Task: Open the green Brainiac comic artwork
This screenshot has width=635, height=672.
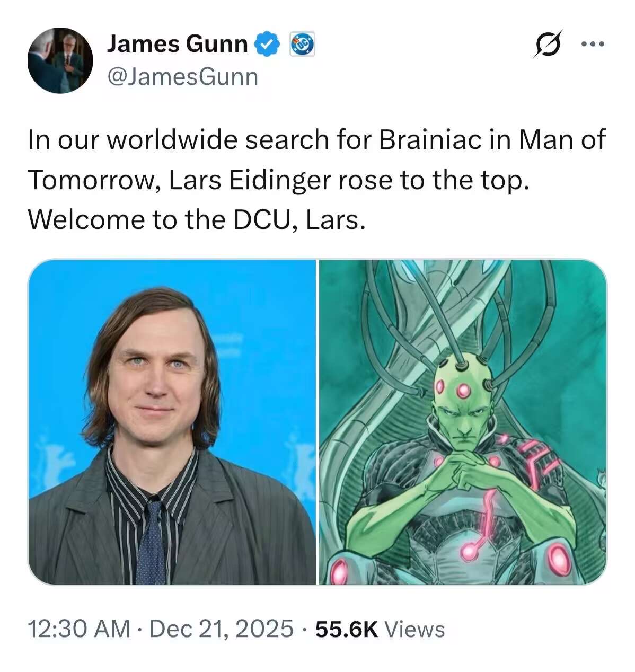Action: [x=463, y=422]
